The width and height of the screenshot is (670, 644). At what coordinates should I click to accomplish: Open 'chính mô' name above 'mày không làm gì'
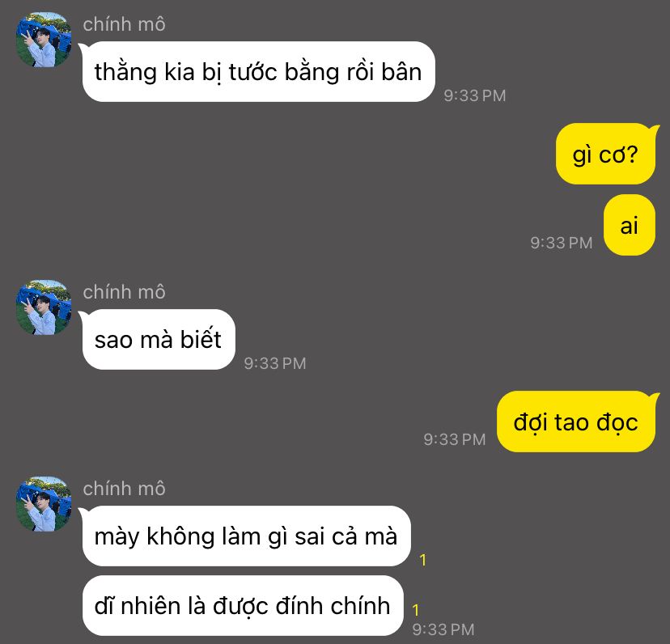124,489
